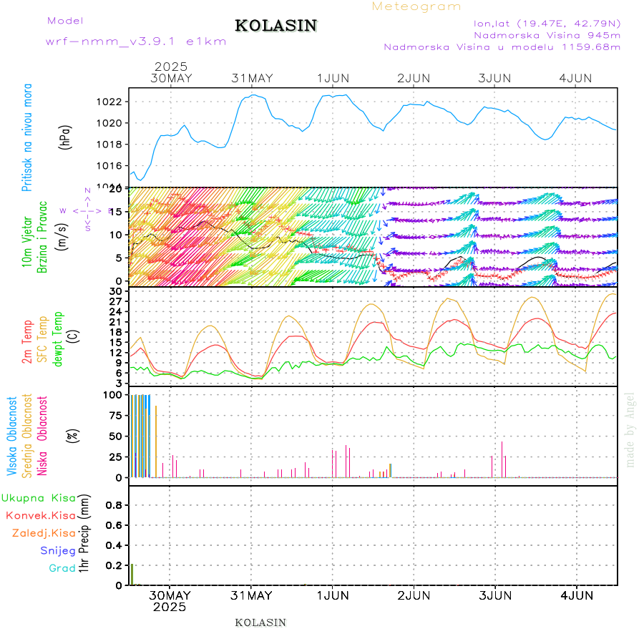This screenshot has width=644, height=644.
Task: Select the "(hPa)" unit label
Action: pyautogui.click(x=65, y=137)
